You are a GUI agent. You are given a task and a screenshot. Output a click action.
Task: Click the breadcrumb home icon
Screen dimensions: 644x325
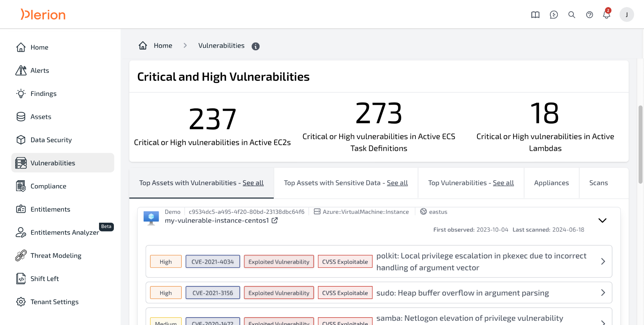143,45
